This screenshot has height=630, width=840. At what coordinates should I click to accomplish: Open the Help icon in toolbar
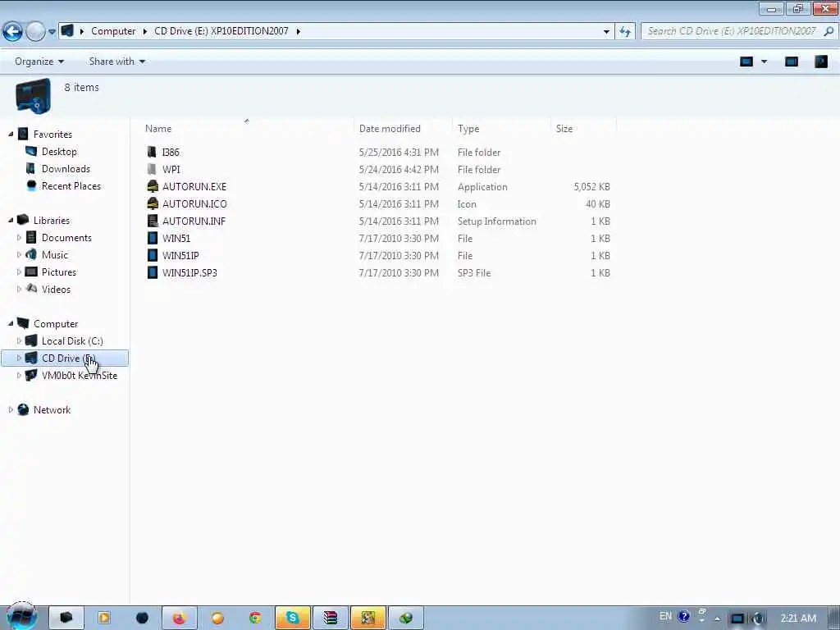tap(820, 62)
